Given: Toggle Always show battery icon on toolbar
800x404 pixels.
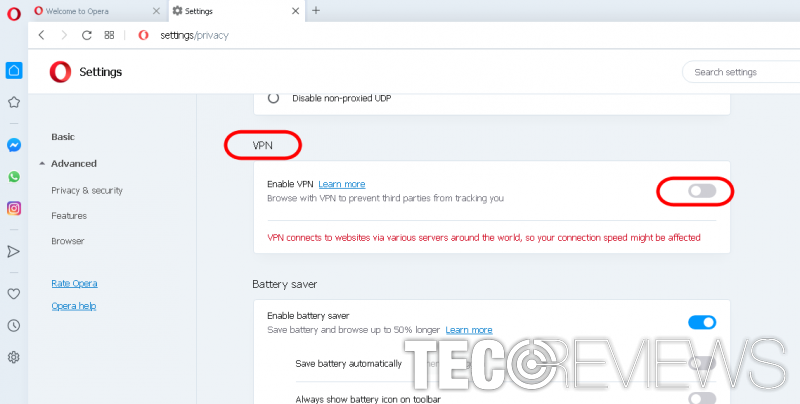Looking at the screenshot, I should click(702, 398).
